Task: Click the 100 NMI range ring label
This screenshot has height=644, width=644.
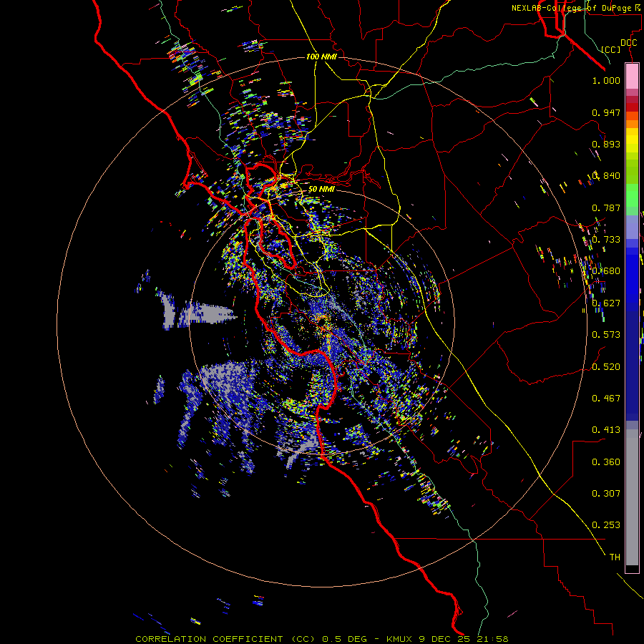Action: coord(321,57)
